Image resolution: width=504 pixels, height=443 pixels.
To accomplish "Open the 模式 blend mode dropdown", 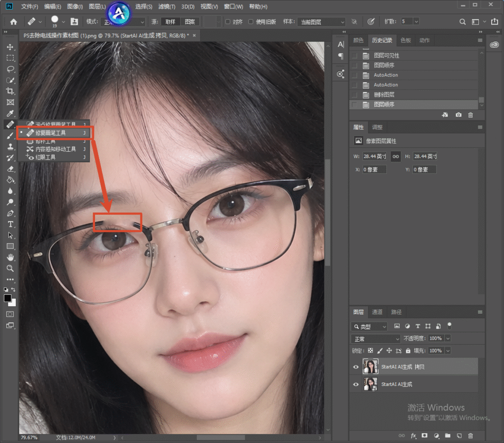I will click(x=124, y=22).
